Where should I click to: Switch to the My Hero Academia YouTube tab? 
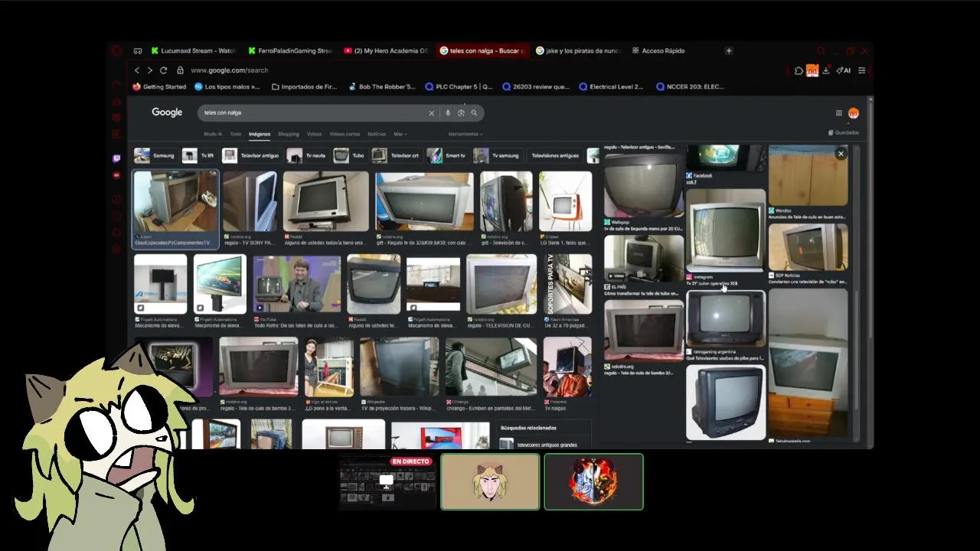pyautogui.click(x=387, y=51)
